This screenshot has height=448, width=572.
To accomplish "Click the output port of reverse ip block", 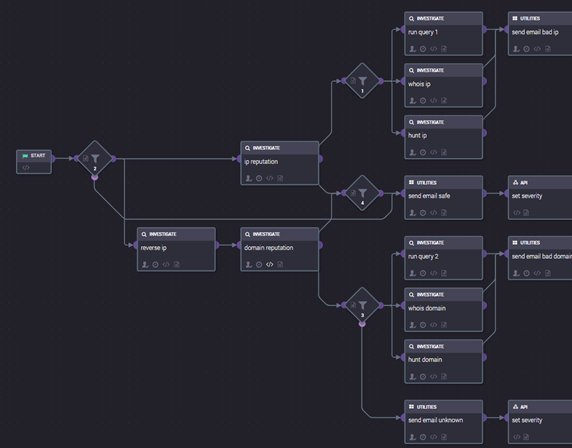I will click(217, 245).
